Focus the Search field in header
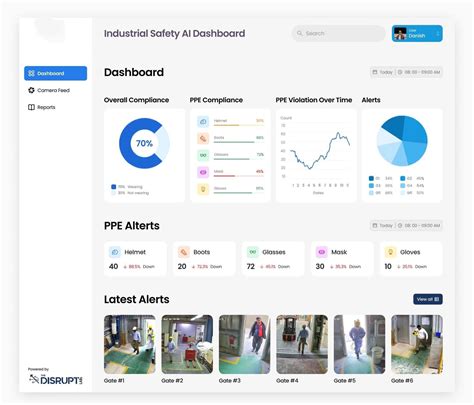Viewport: 474px width, 405px height. [338, 33]
